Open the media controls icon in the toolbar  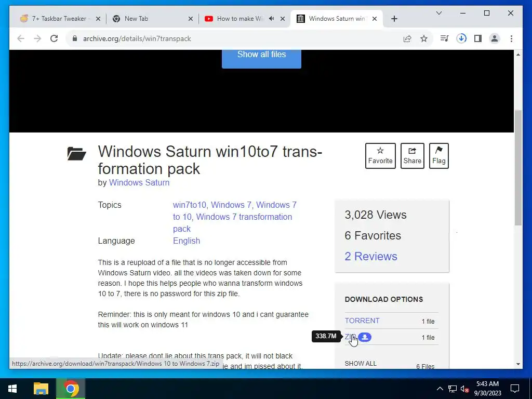(x=445, y=38)
